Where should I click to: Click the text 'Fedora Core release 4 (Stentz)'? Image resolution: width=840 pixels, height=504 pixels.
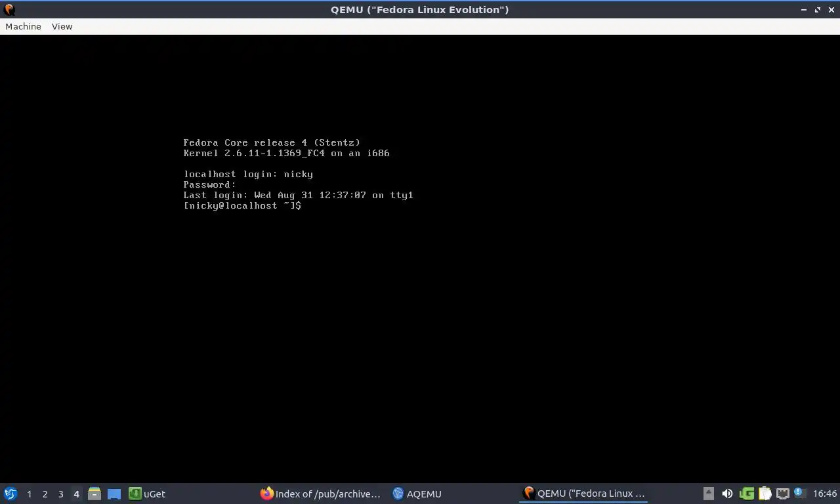click(x=272, y=142)
